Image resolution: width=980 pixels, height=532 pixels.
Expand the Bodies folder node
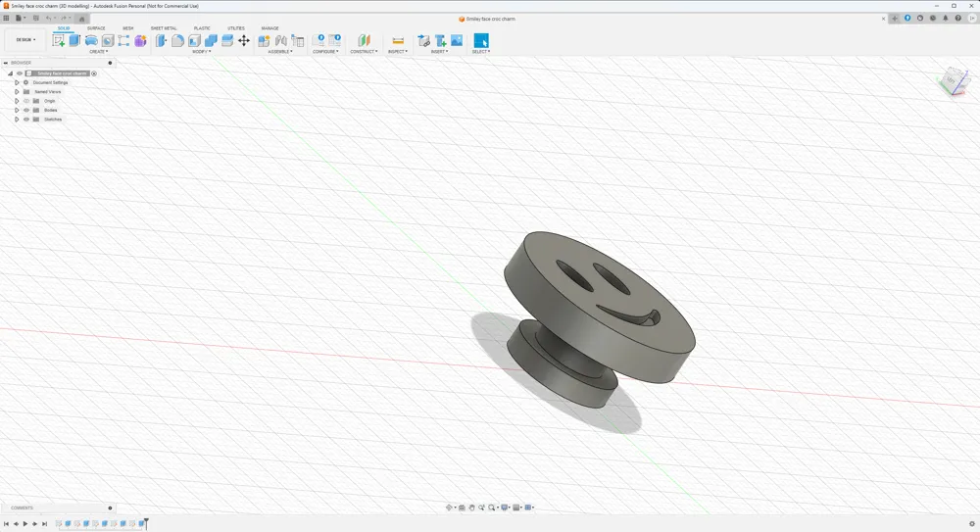click(x=17, y=110)
